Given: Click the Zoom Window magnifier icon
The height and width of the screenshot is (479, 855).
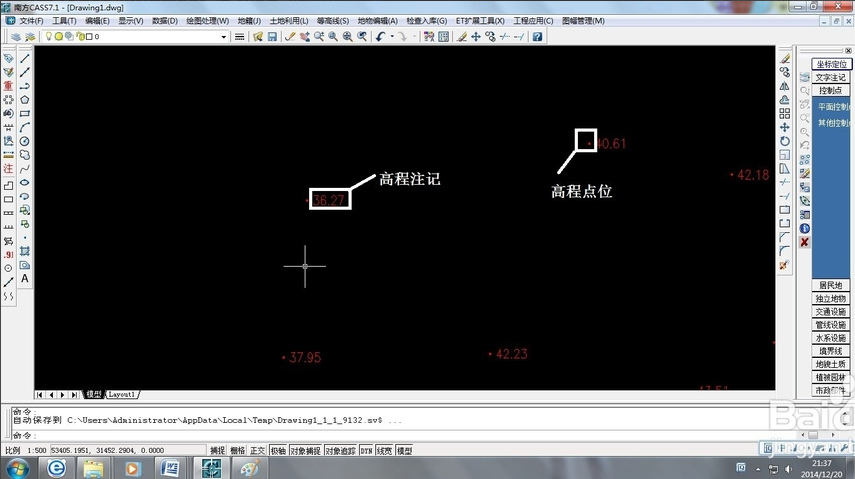Looking at the screenshot, I should pyautogui.click(x=333, y=37).
